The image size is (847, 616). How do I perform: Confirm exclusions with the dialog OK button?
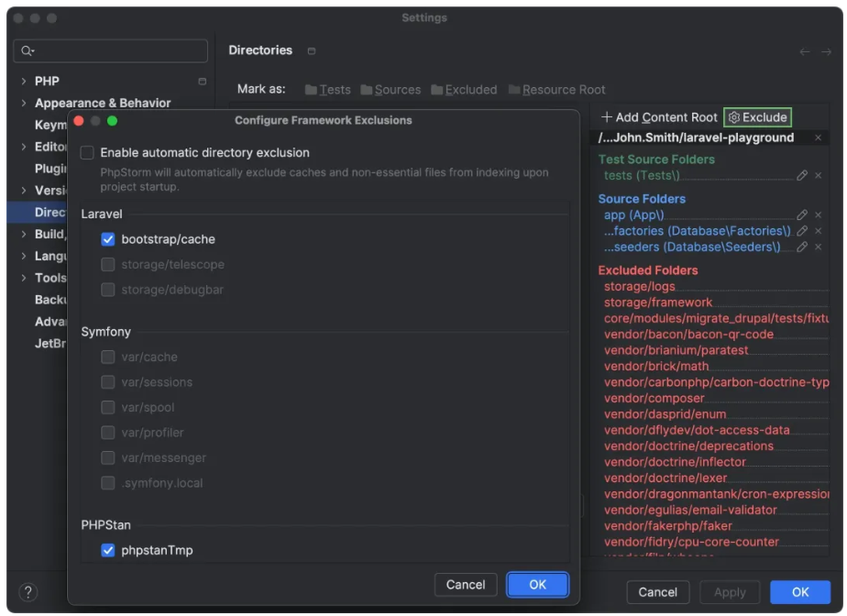click(x=537, y=585)
